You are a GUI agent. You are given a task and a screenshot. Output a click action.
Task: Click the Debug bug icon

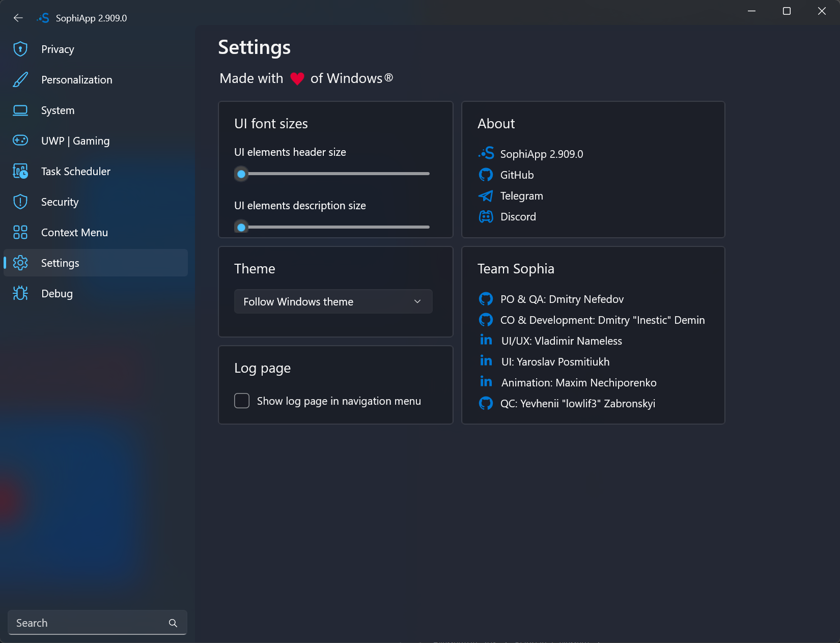pos(20,293)
